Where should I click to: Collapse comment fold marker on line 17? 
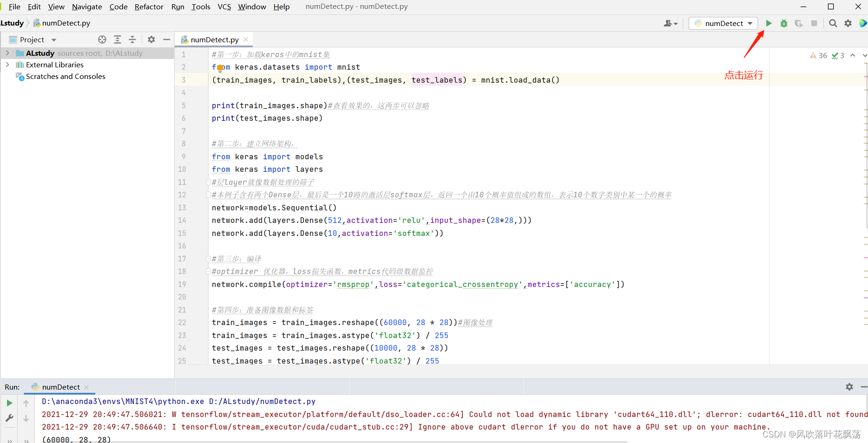click(x=208, y=259)
